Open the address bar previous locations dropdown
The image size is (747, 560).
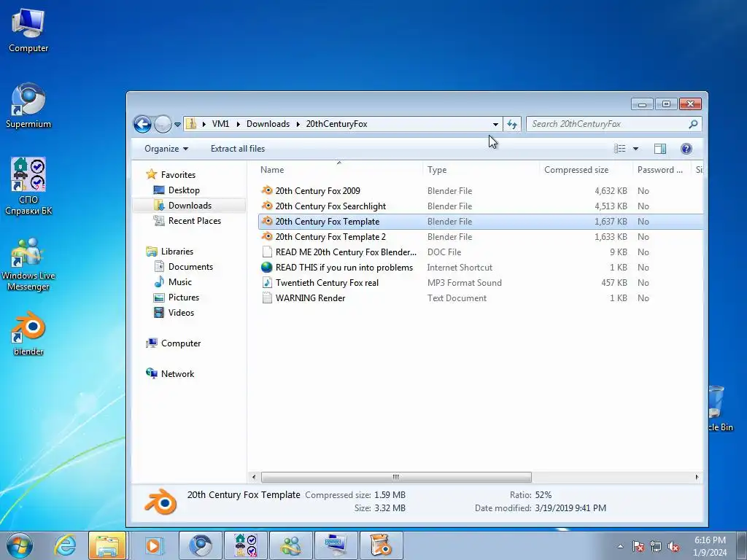coord(495,124)
